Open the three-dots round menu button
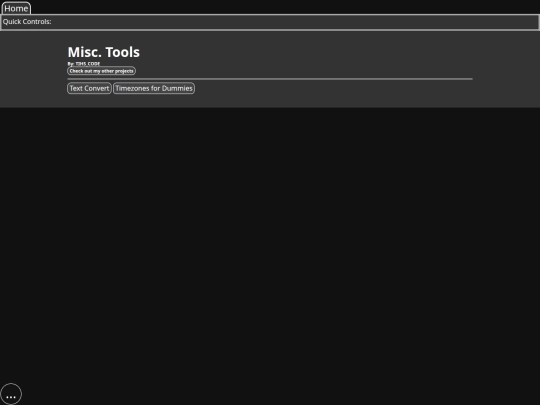Screen dimensions: 540x405 coord(11,394)
